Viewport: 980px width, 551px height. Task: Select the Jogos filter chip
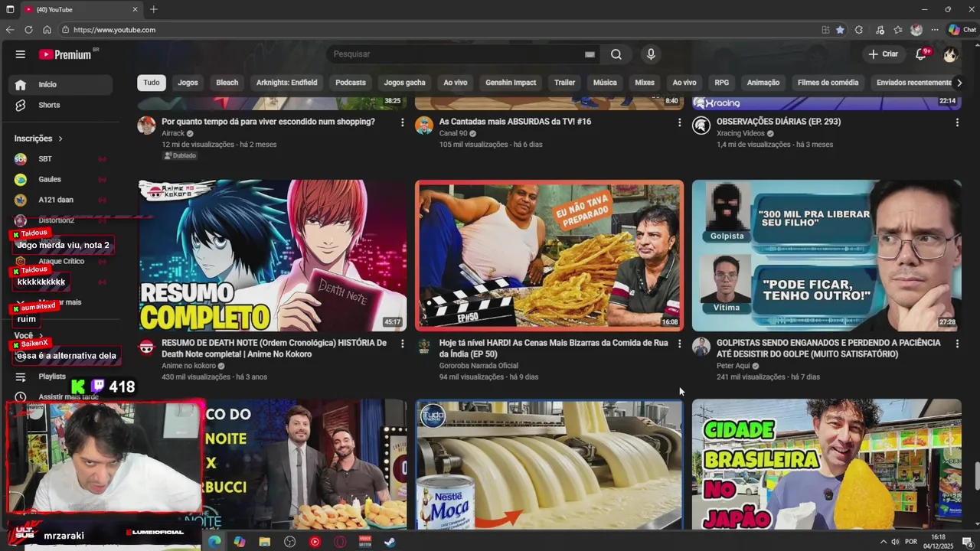pyautogui.click(x=188, y=83)
